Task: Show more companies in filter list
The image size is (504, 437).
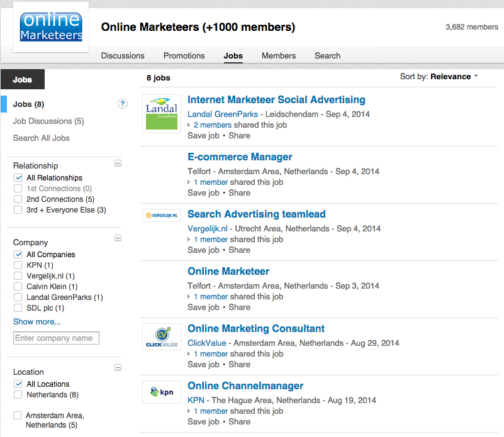Action: tap(37, 322)
